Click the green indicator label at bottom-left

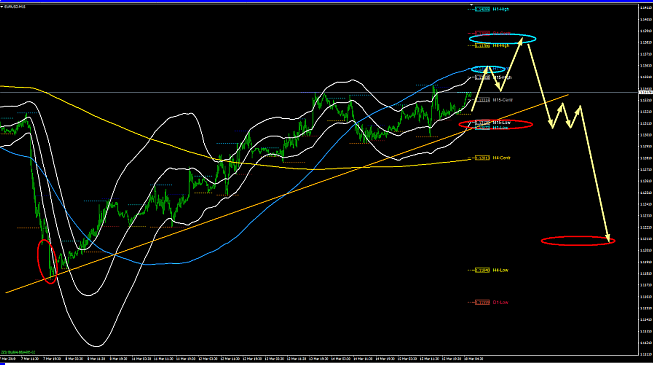[18, 352]
